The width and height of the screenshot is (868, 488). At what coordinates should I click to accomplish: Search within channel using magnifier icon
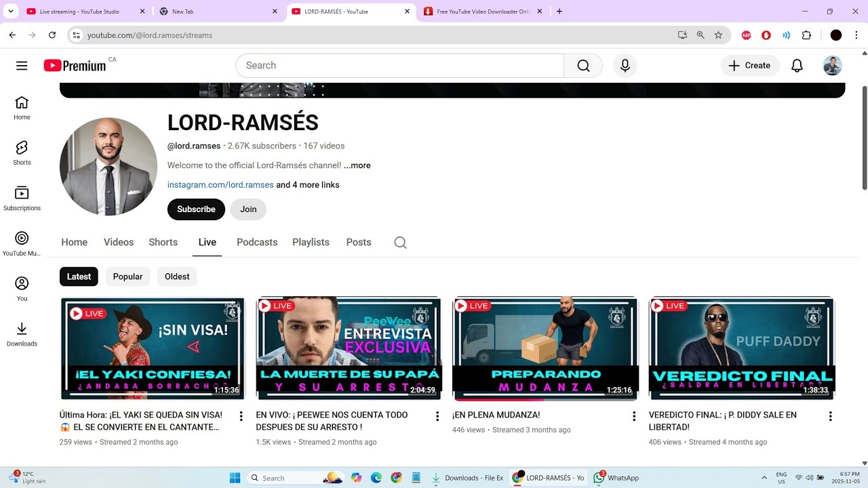(400, 243)
